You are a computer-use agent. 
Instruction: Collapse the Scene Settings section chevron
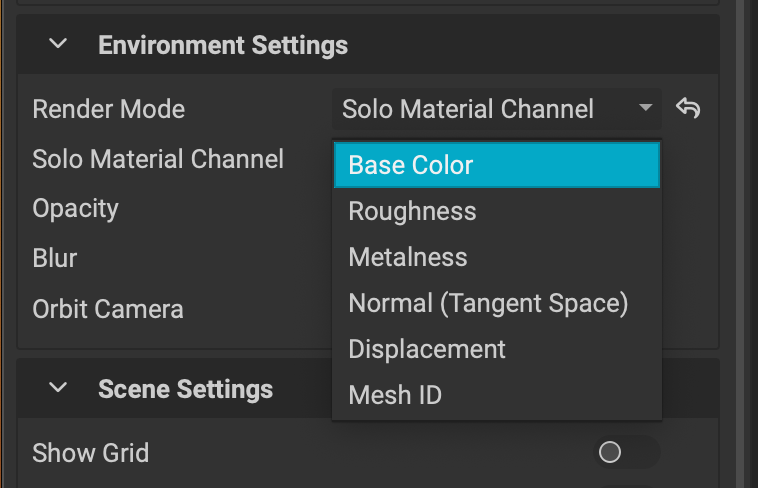coord(59,388)
